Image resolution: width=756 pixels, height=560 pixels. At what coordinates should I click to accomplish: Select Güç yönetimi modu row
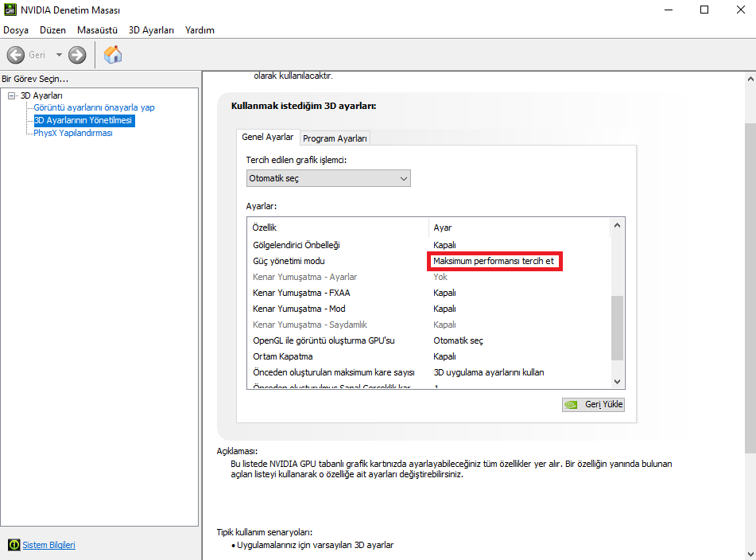(x=428, y=261)
